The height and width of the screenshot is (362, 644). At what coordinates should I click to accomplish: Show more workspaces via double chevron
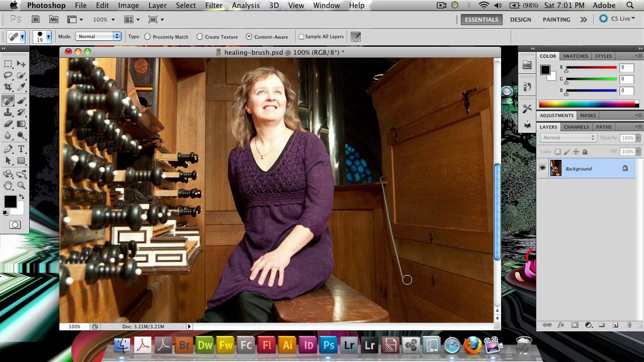click(x=583, y=20)
